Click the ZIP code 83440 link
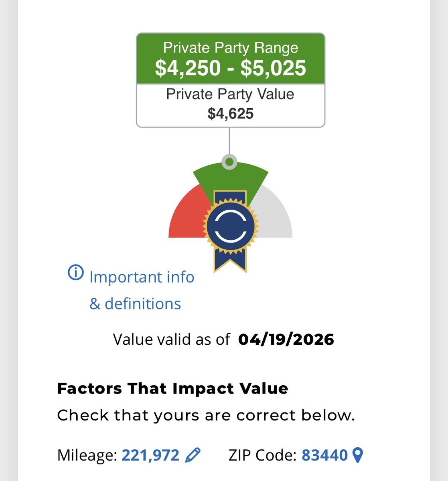Screen dimensions: 448x481 [324, 455]
